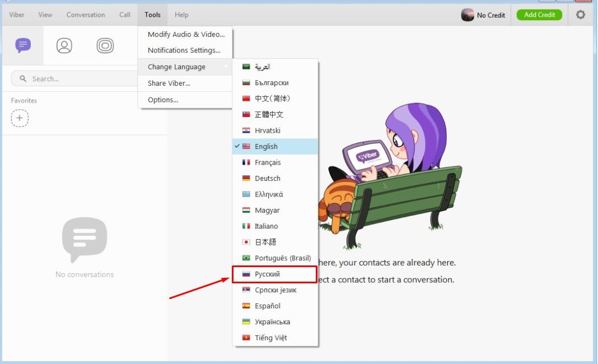Click the user profile avatar
The width and height of the screenshot is (598, 364).
click(x=467, y=15)
